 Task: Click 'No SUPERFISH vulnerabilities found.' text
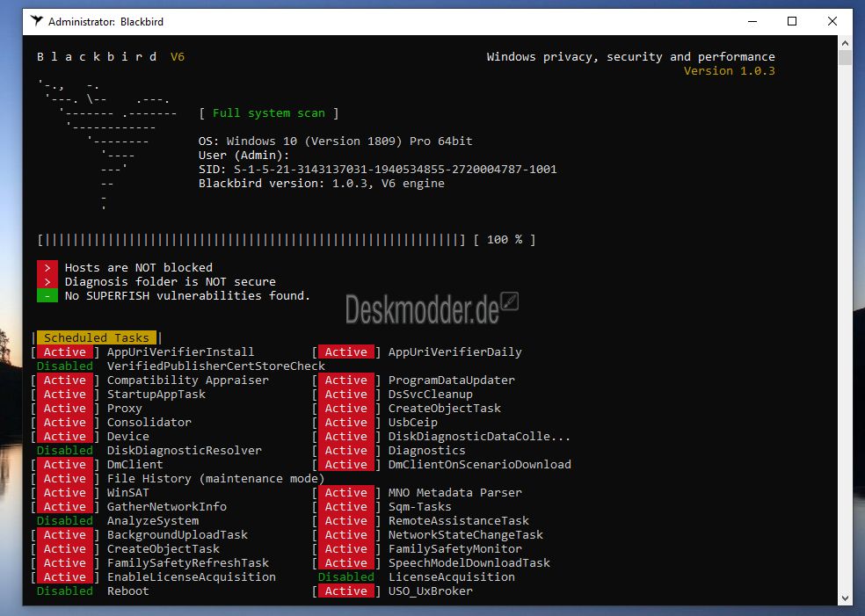point(187,295)
